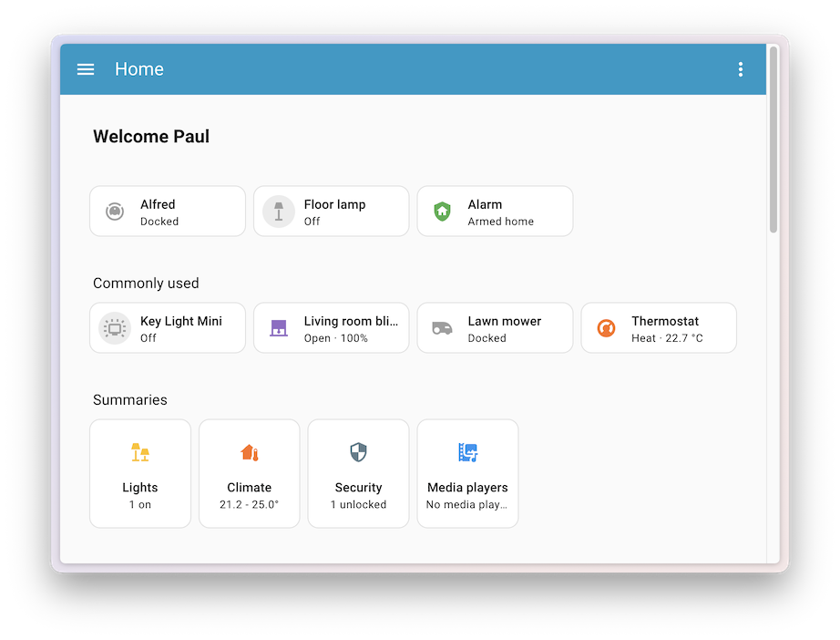Select the Floor lamp icon
840x640 pixels.
[x=278, y=211]
